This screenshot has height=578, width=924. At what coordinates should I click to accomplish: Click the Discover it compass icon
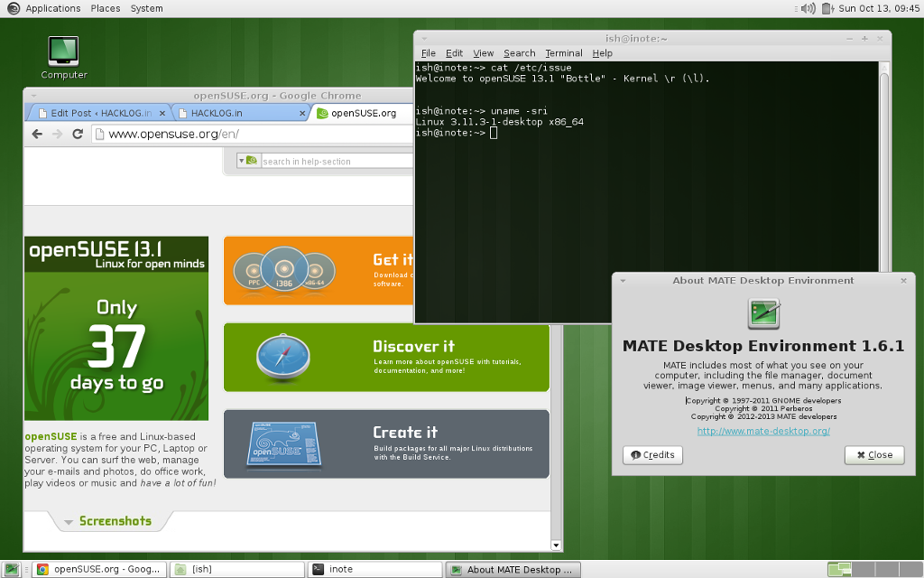[282, 357]
